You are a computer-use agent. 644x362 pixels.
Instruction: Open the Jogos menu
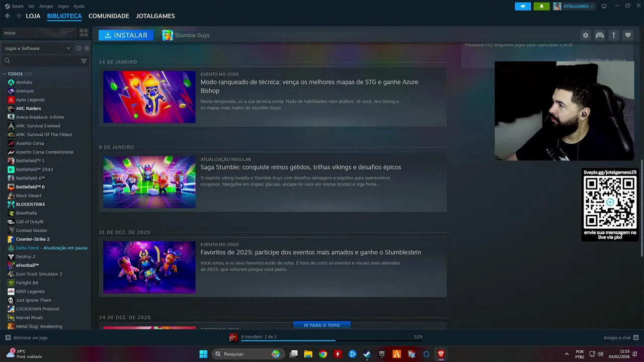click(x=63, y=6)
